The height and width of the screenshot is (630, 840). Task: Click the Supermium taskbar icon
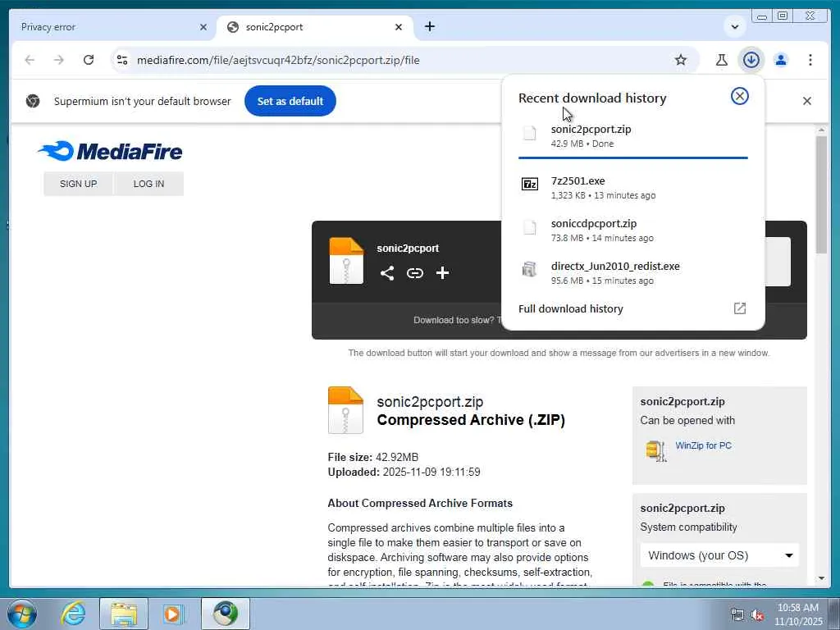coord(226,614)
